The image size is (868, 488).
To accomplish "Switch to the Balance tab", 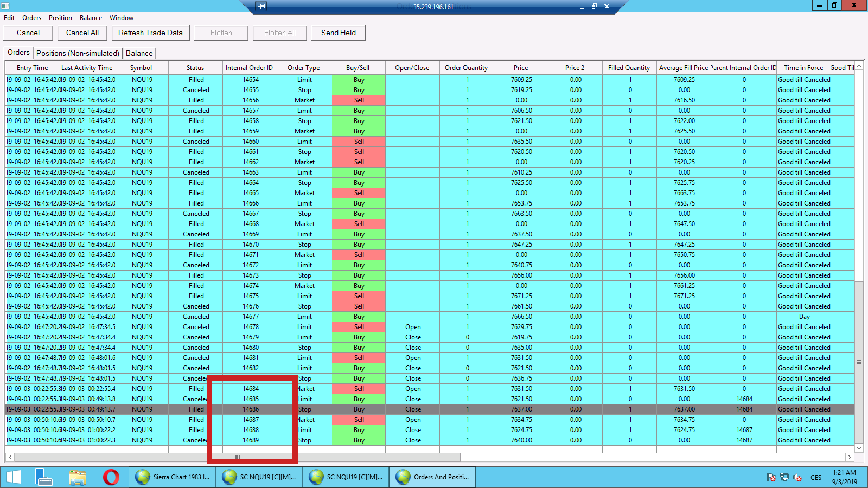I will coord(139,53).
